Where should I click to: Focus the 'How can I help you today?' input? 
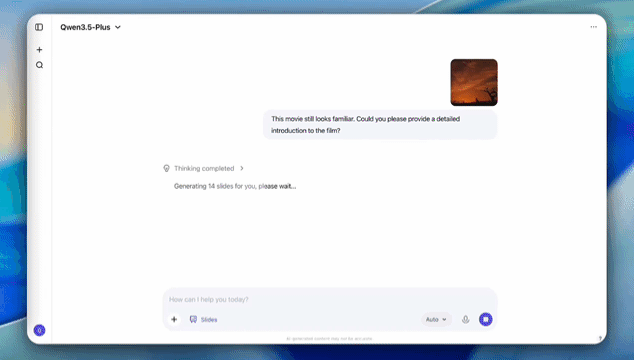330,299
